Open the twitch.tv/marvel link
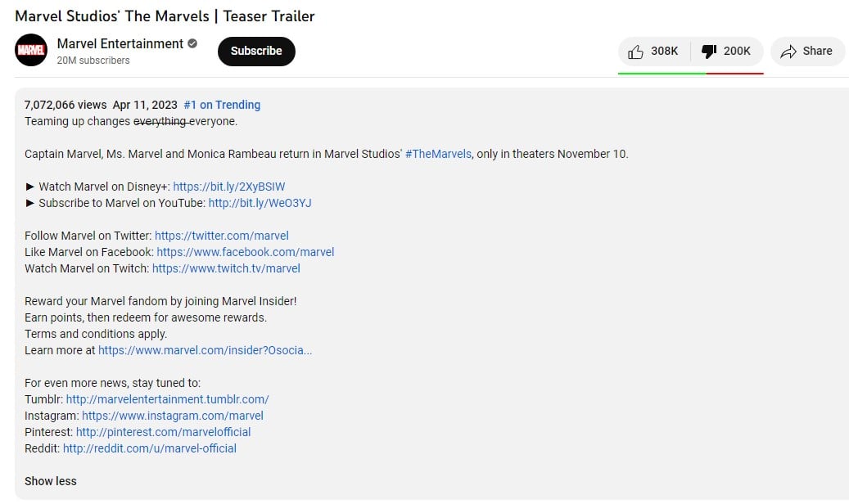 point(226,268)
